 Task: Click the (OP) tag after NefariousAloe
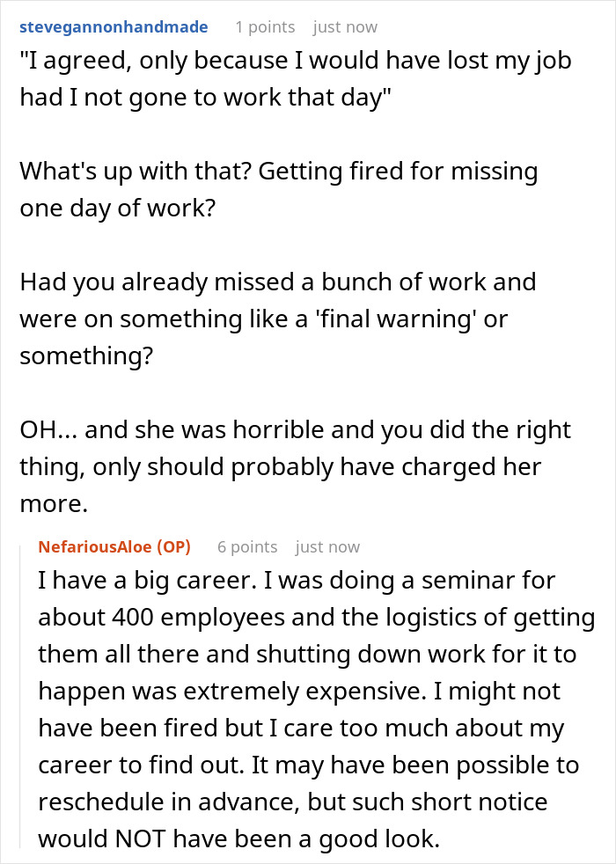click(x=173, y=546)
